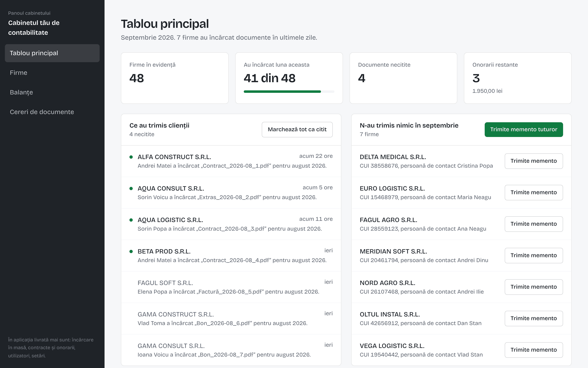This screenshot has width=588, height=368.
Task: Click the DELTA MEDICAL S.R.L. company name
Action: coord(393,157)
